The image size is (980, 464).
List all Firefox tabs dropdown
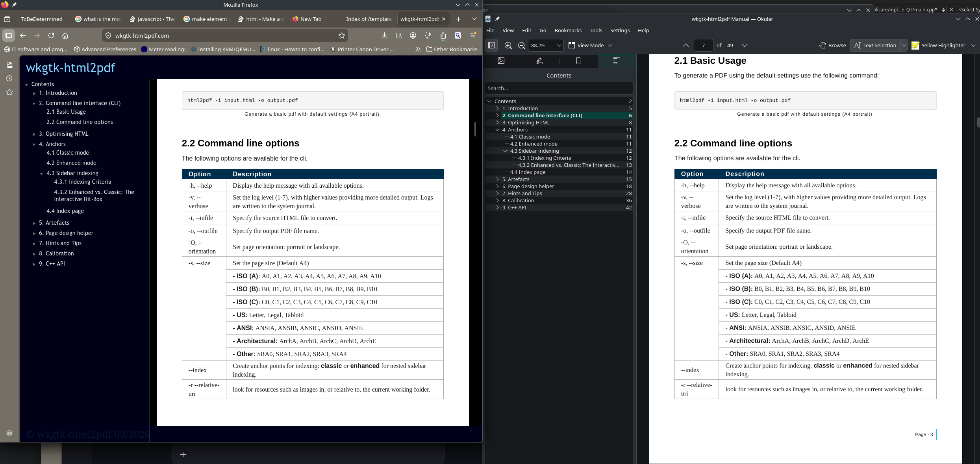[x=474, y=19]
